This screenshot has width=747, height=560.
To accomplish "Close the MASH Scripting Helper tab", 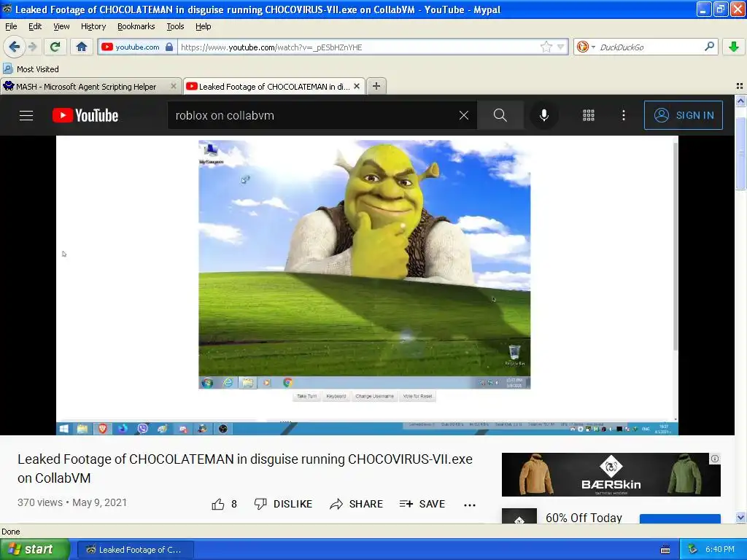I will [174, 86].
